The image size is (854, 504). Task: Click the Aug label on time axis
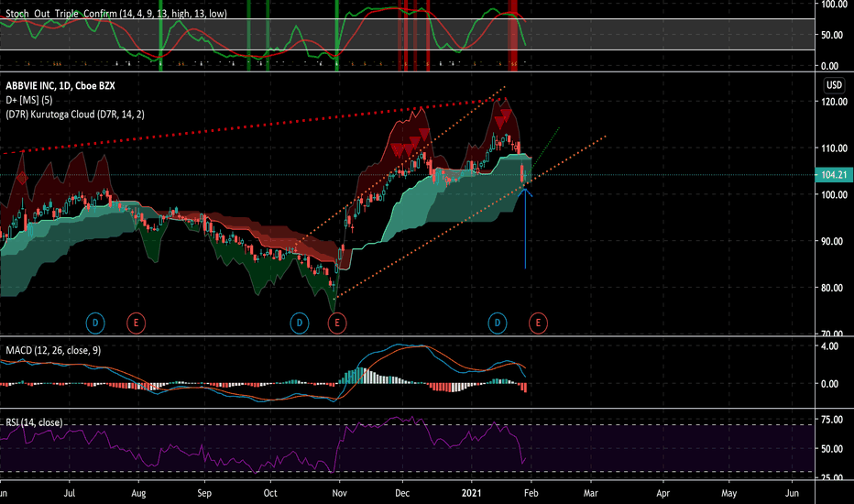click(x=138, y=493)
